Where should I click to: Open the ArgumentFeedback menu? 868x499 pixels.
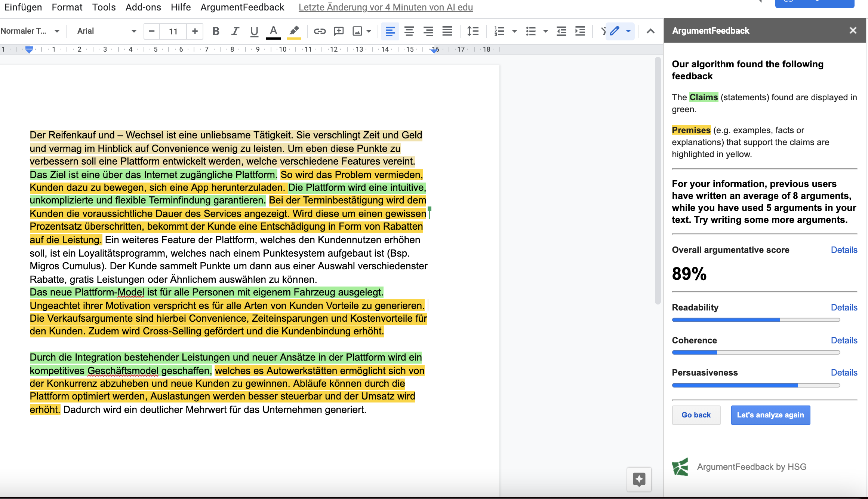[x=242, y=7]
